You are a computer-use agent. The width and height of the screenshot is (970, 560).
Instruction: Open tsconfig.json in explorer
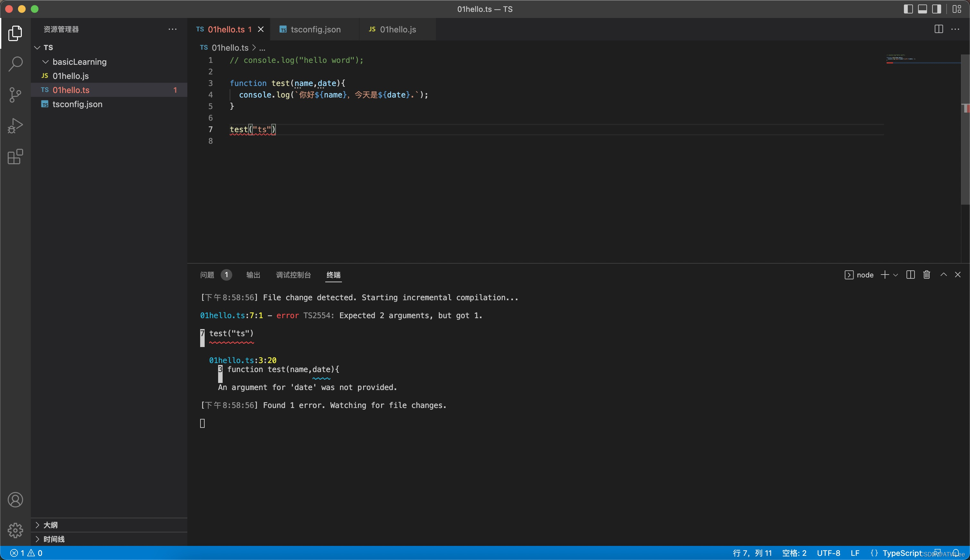click(109, 104)
